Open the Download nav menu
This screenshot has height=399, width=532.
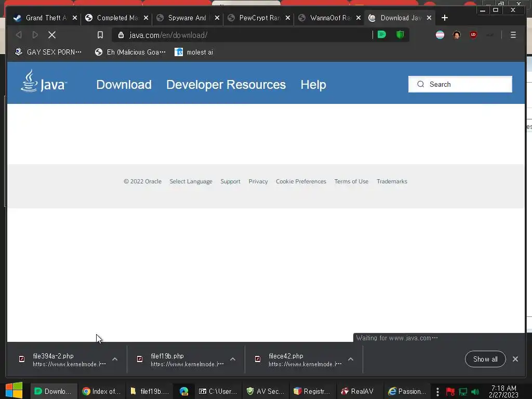(x=124, y=85)
